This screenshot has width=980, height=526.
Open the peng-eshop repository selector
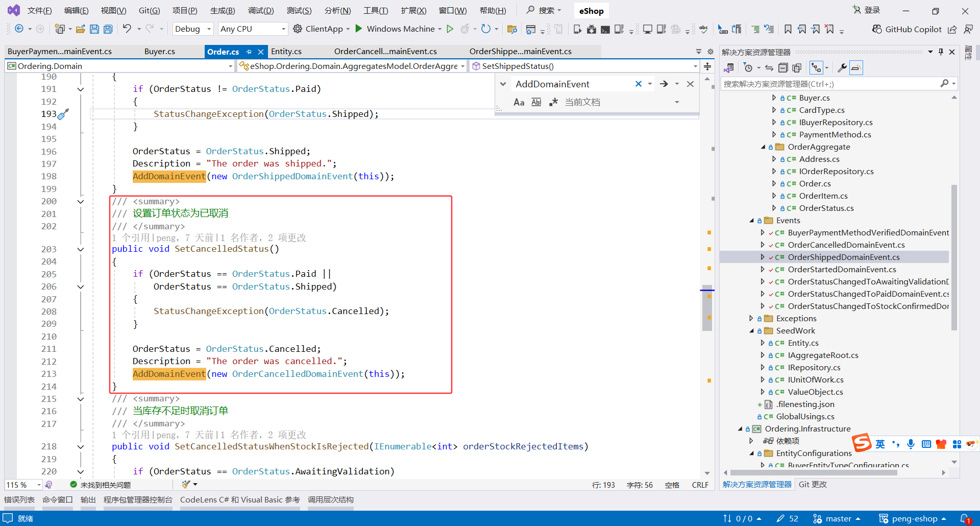pos(913,519)
